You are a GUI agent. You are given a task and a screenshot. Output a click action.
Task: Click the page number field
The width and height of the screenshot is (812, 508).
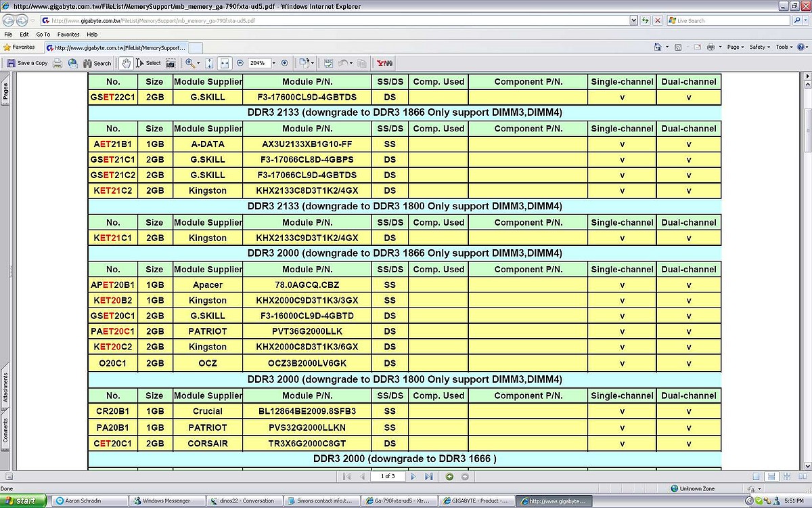tap(388, 477)
